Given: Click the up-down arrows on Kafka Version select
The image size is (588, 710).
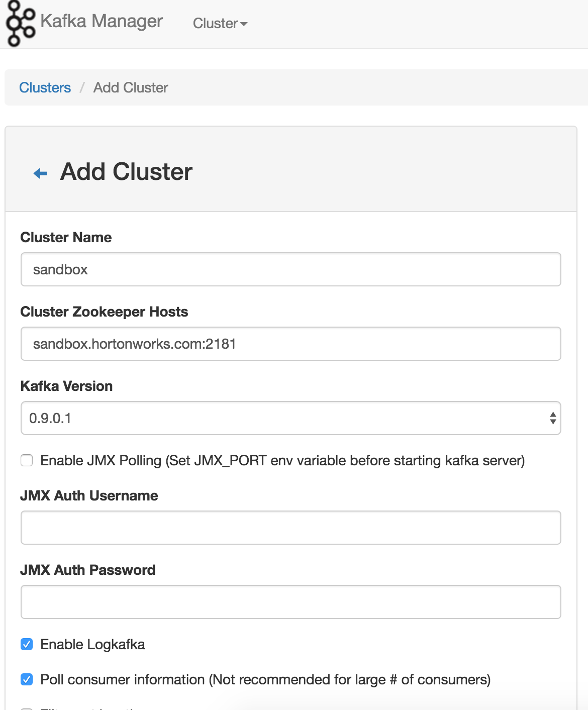Looking at the screenshot, I should [552, 418].
